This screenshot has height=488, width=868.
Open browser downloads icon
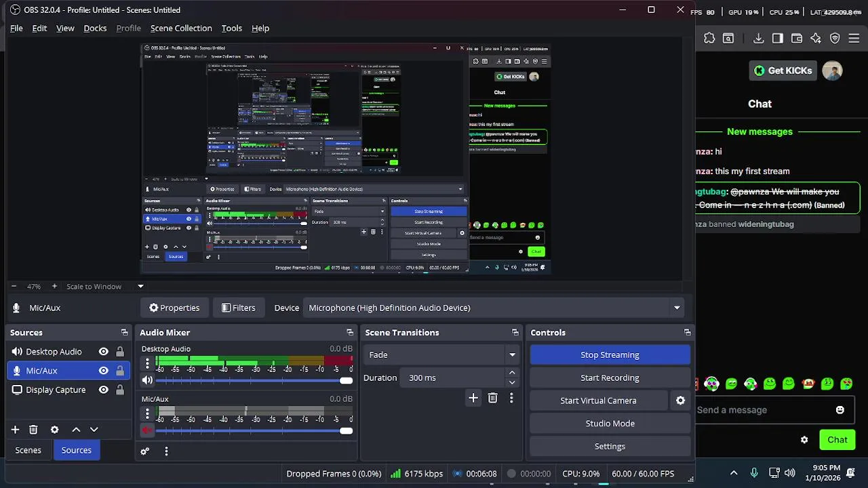[759, 38]
